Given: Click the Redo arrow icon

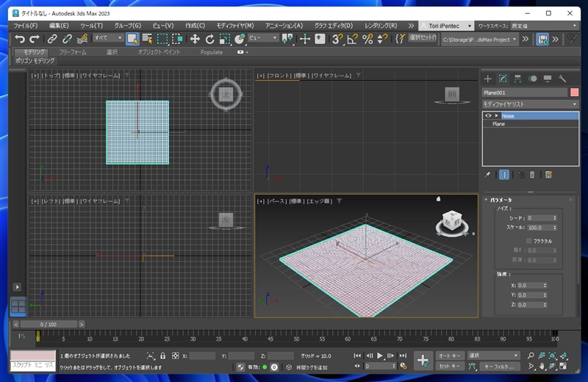Looking at the screenshot, I should (35, 39).
